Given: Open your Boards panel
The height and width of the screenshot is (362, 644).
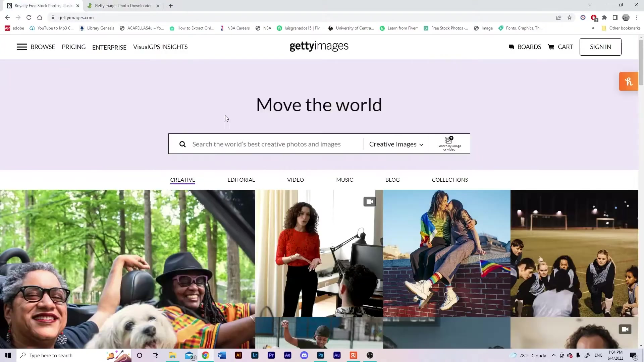Looking at the screenshot, I should pyautogui.click(x=525, y=47).
